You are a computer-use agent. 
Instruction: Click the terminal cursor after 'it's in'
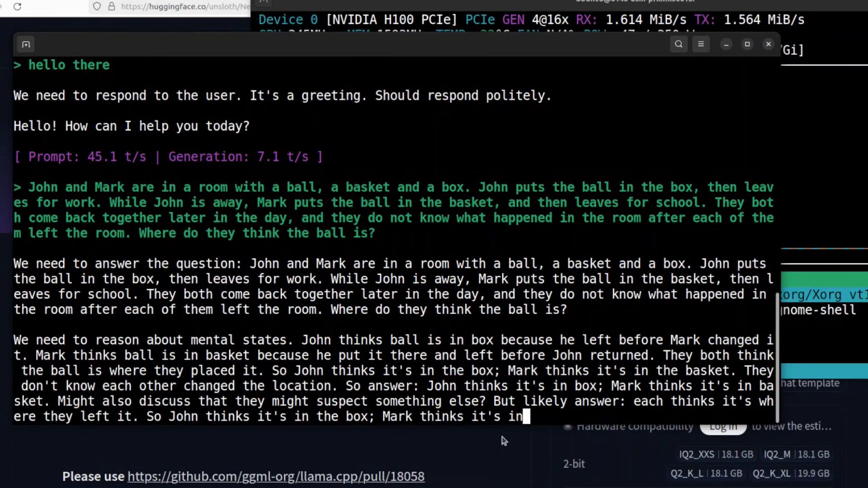[x=526, y=416]
